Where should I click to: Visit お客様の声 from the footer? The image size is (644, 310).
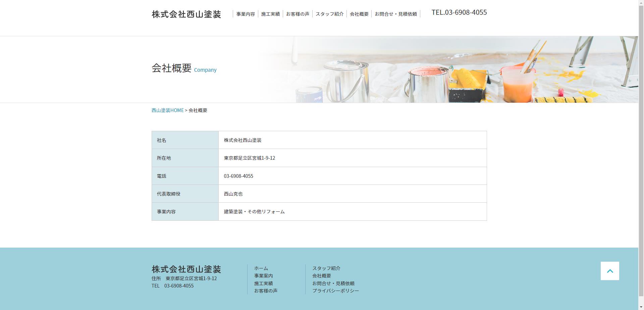pyautogui.click(x=266, y=291)
